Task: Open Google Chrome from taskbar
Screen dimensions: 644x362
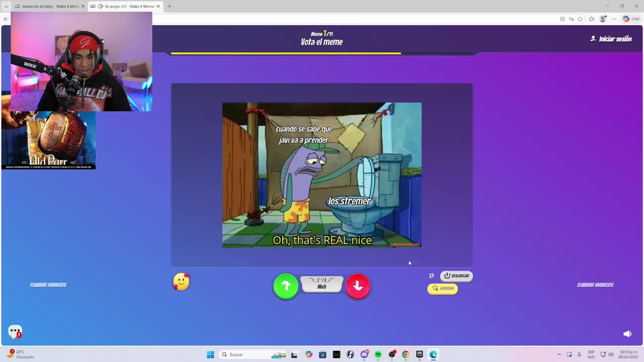Action: [406, 354]
